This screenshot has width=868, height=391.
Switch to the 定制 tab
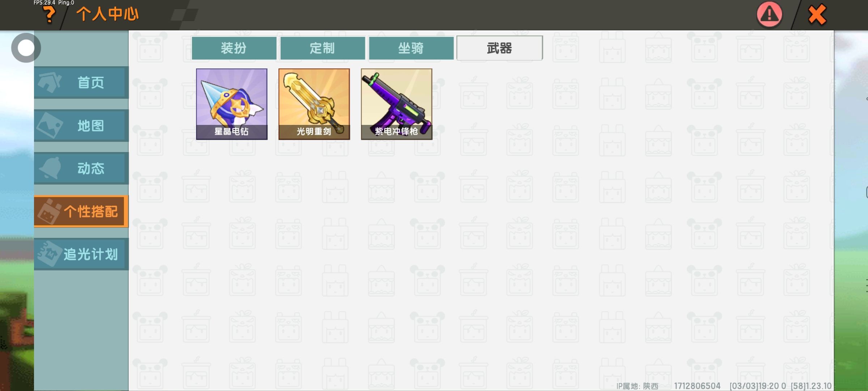pos(323,48)
